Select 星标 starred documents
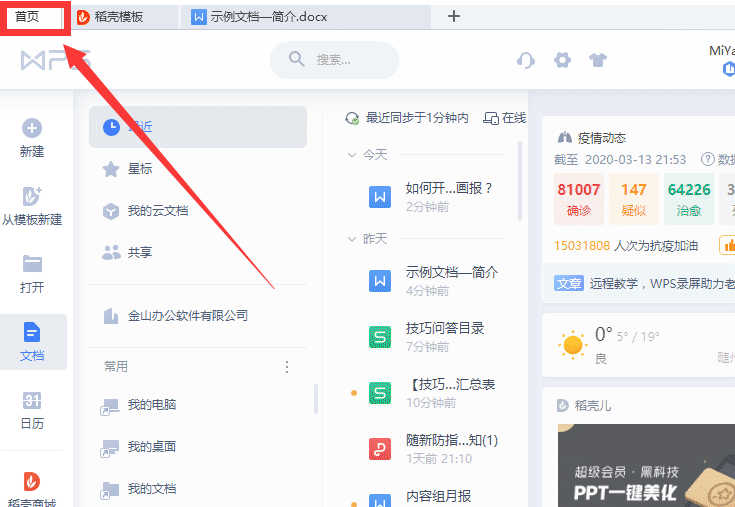735x507 pixels. pyautogui.click(x=140, y=169)
